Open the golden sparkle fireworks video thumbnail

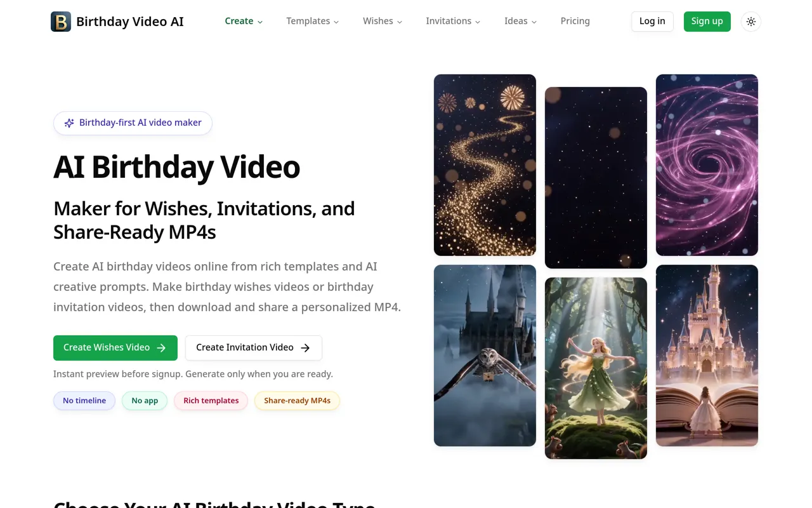[x=485, y=165]
